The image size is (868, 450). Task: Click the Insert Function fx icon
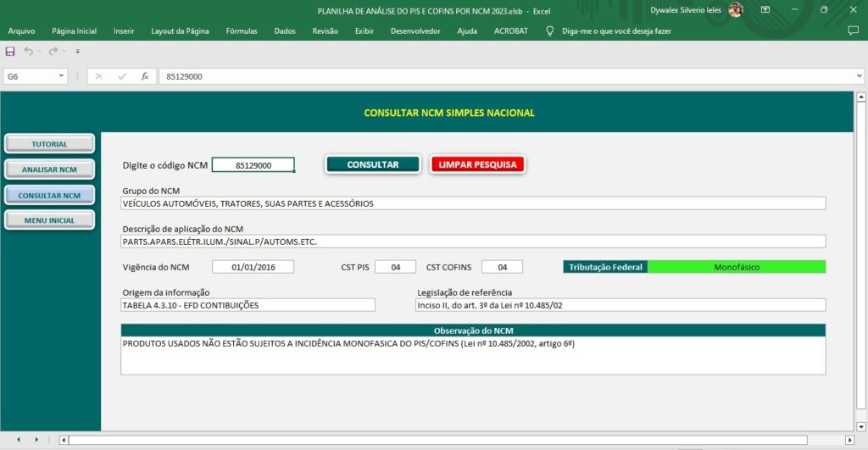click(x=145, y=76)
